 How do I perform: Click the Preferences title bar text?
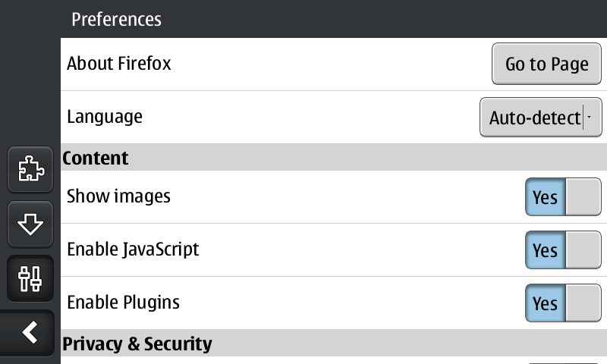(116, 19)
